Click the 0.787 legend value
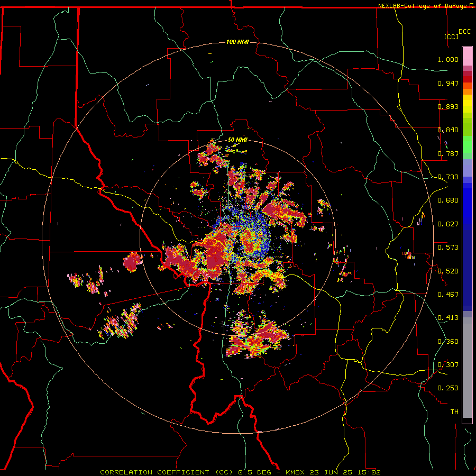Screen dimensions: 476x476 coord(448,153)
